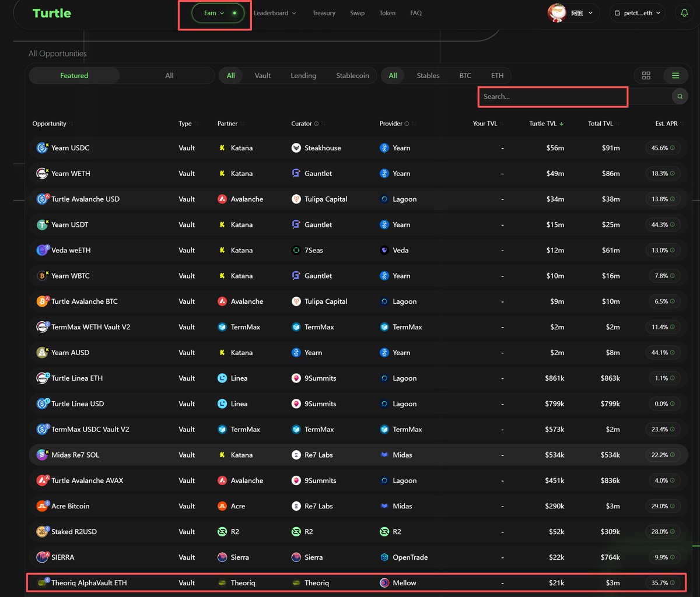Open the user profile dropdown
Screen dimensions: 700x597
(x=573, y=13)
